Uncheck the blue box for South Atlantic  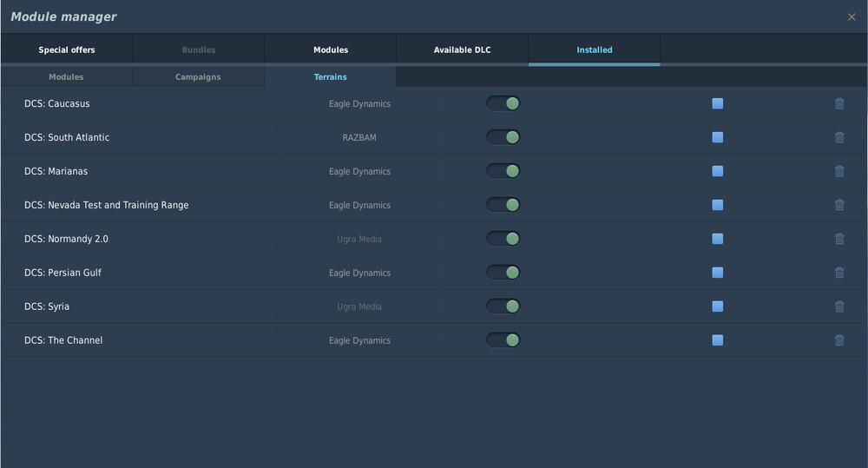tap(718, 137)
